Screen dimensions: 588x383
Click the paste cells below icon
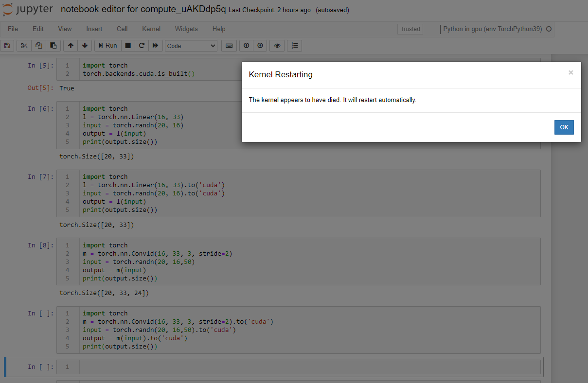pos(53,46)
